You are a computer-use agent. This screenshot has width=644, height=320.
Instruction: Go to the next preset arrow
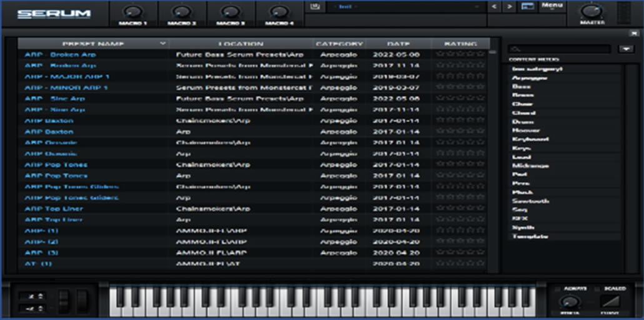click(x=509, y=7)
